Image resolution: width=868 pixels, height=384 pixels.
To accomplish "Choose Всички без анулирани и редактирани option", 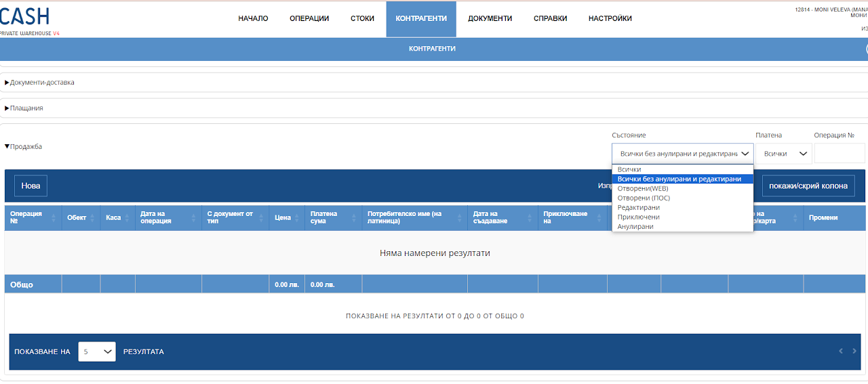I will pyautogui.click(x=682, y=179).
